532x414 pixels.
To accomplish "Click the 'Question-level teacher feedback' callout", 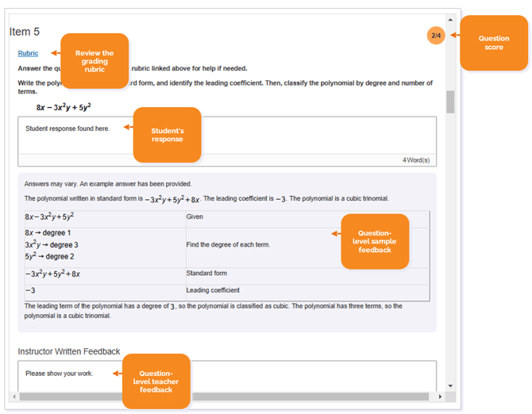I will 156,381.
